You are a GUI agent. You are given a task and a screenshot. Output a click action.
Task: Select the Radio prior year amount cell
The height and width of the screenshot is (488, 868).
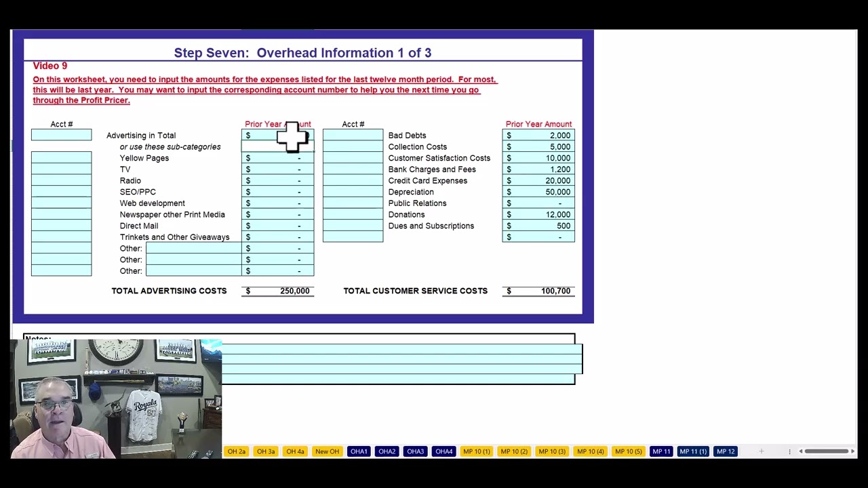tap(278, 181)
